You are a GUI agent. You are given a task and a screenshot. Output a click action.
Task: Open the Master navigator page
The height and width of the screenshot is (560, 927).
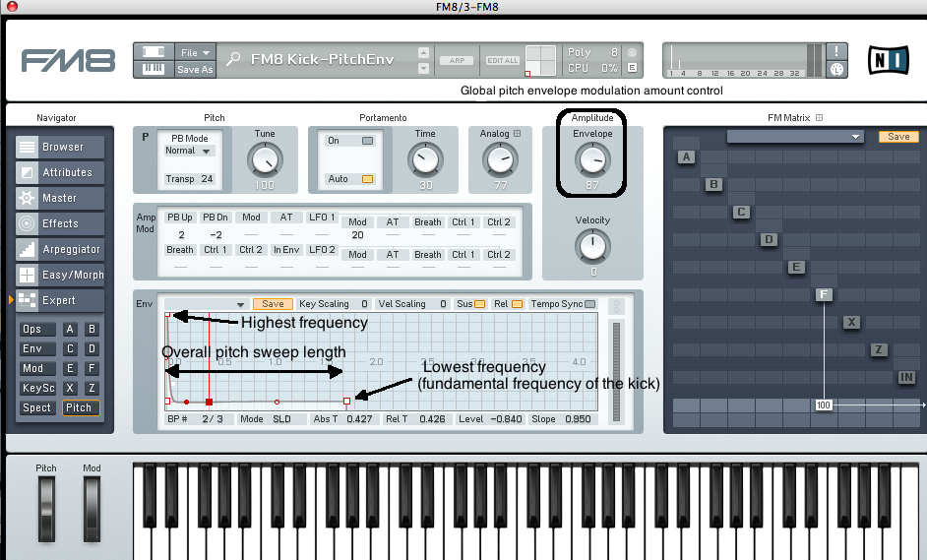click(x=60, y=198)
